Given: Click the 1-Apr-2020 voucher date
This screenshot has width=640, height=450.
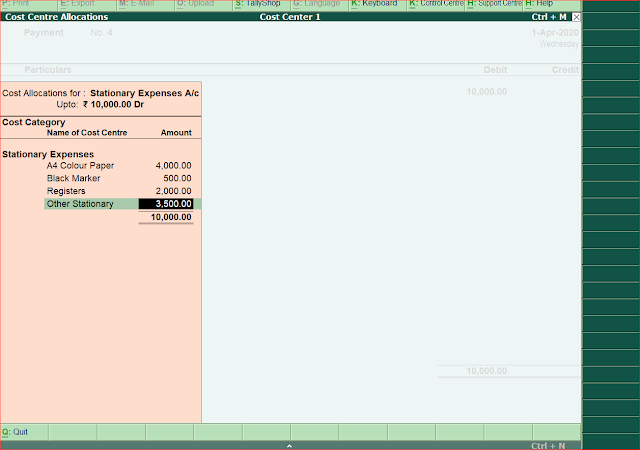Looking at the screenshot, I should (x=555, y=33).
